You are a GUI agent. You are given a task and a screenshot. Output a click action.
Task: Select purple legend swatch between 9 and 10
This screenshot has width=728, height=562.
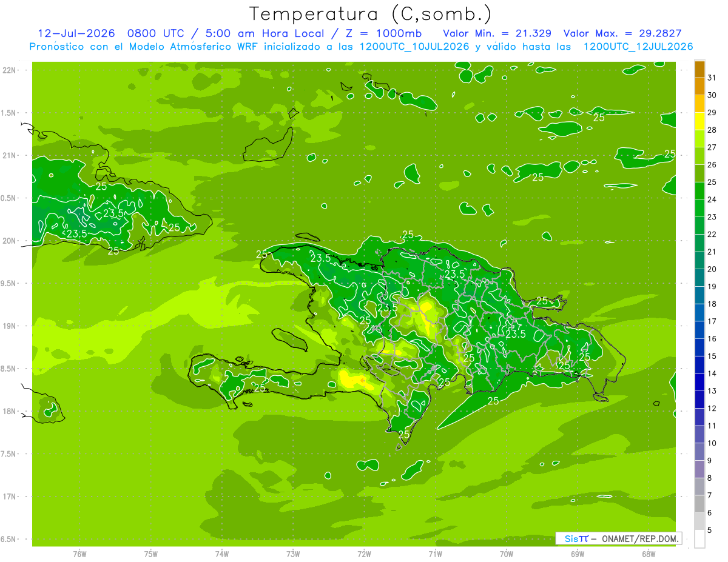[x=699, y=452]
